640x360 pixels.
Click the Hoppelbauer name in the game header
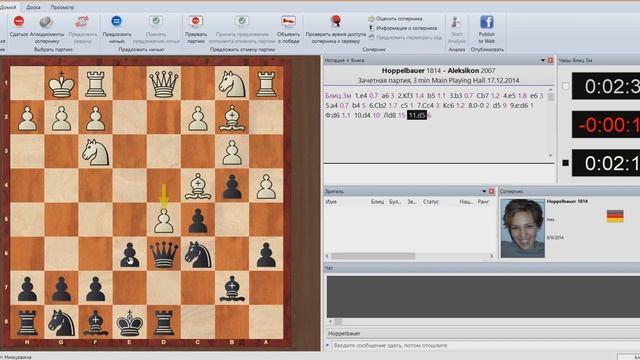(x=403, y=71)
